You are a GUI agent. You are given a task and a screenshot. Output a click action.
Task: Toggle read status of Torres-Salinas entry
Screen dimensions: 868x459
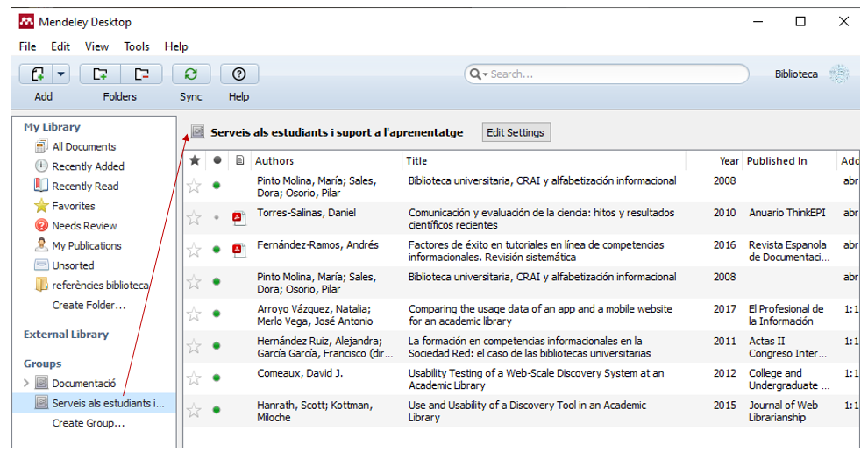pos(217,218)
